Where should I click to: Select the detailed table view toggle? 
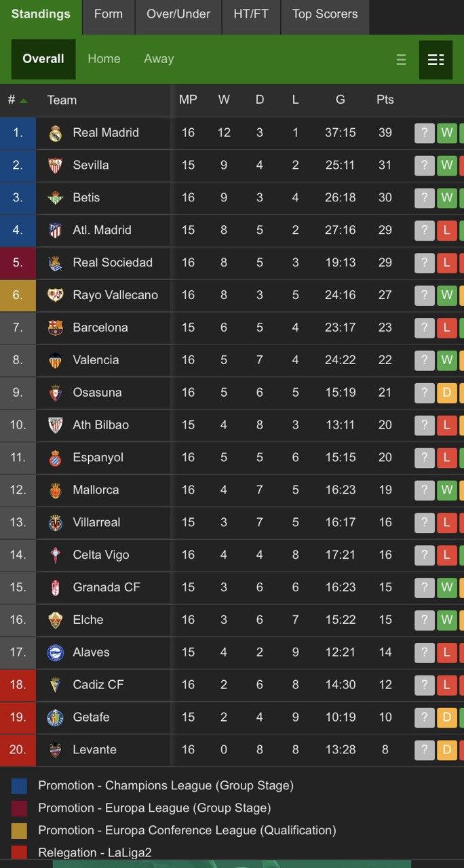point(436,60)
